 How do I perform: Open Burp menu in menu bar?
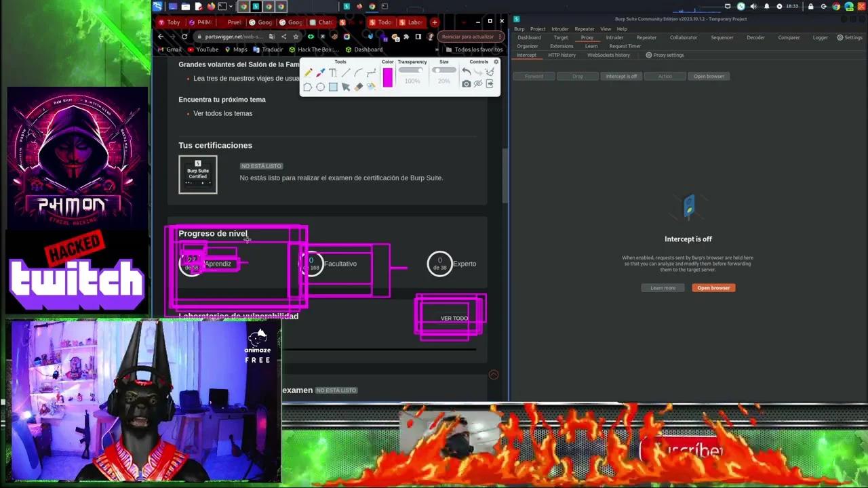coord(519,29)
